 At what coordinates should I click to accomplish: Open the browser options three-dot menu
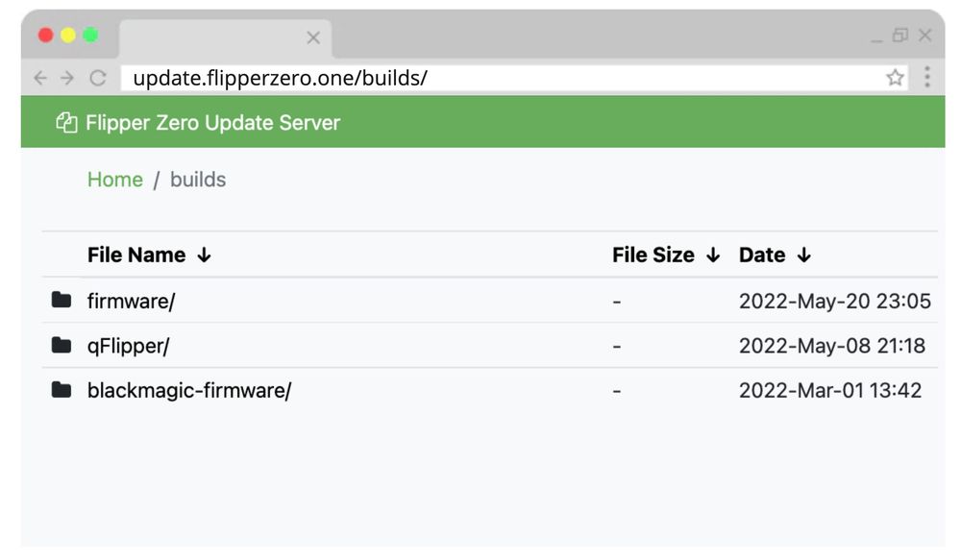925,78
